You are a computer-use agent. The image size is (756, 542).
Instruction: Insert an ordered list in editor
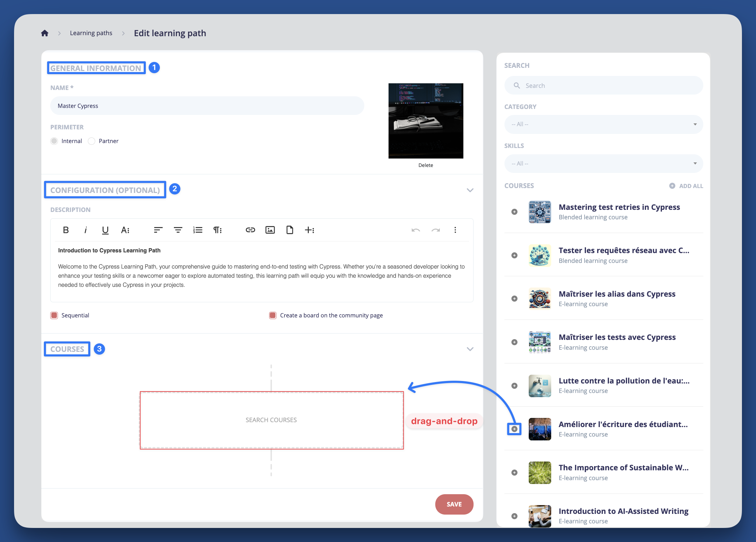click(x=198, y=230)
